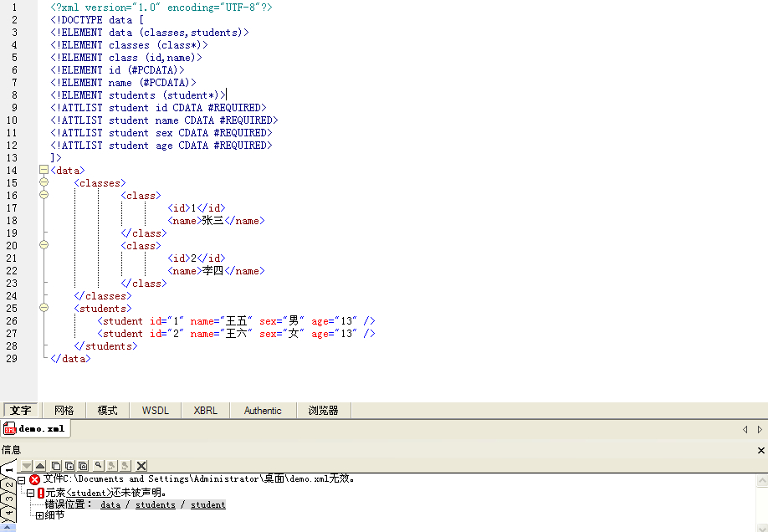Click the student element with name="王六"
The height and width of the screenshot is (532, 768).
[236, 334]
